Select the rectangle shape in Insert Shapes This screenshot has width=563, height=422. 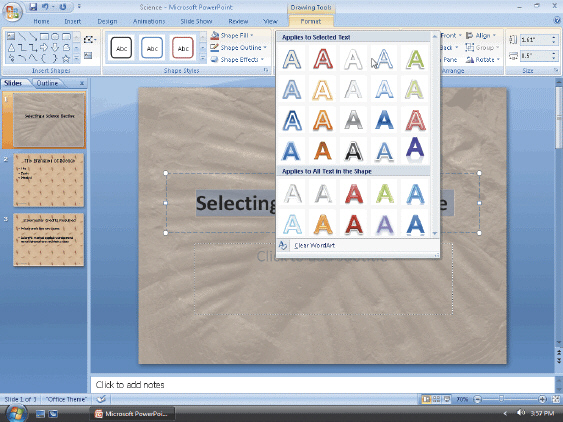(44, 37)
